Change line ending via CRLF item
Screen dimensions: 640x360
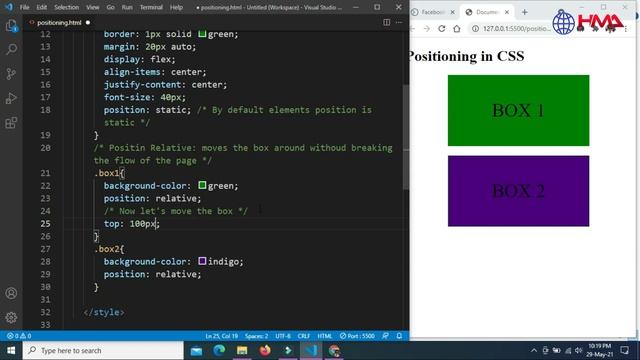coord(304,336)
